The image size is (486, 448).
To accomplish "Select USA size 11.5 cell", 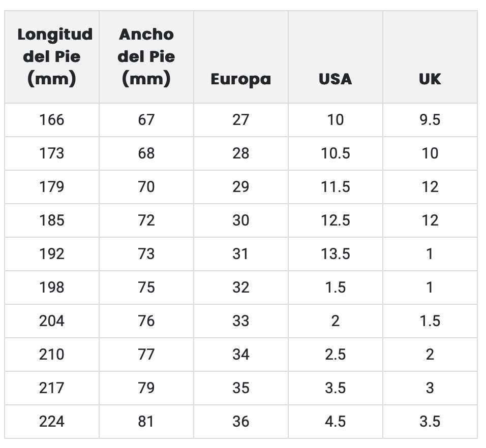I will point(336,187).
